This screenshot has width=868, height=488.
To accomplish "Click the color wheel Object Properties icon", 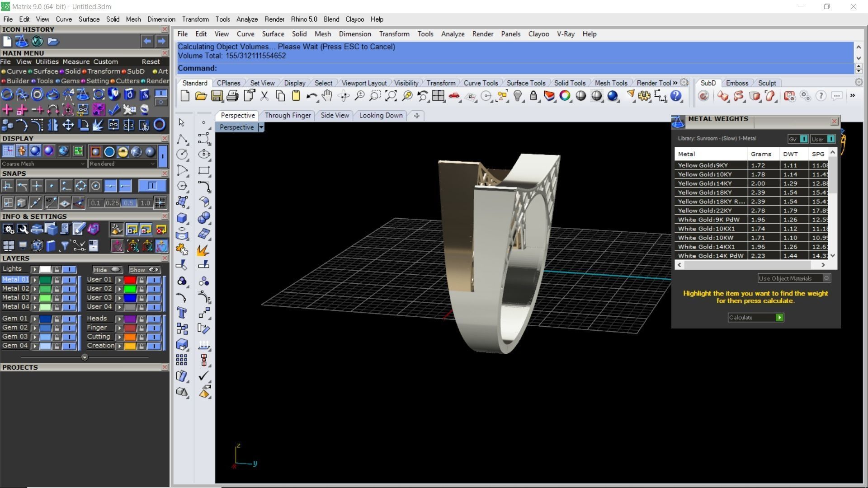I will point(565,96).
